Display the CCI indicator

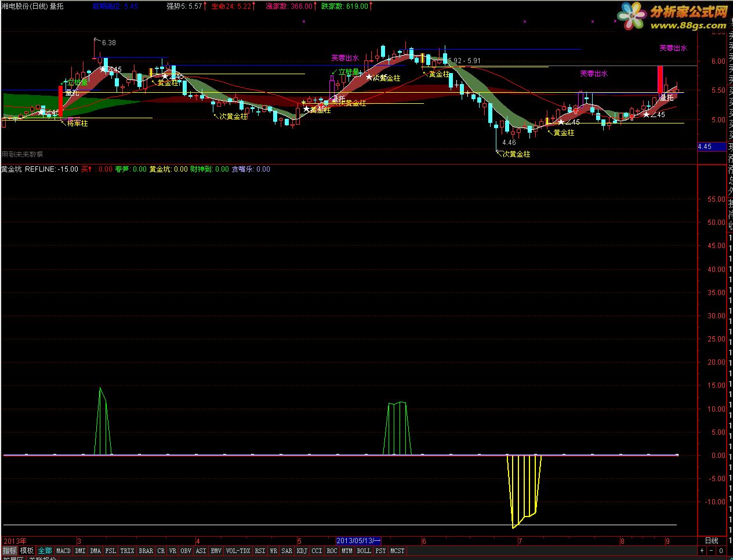point(317,551)
